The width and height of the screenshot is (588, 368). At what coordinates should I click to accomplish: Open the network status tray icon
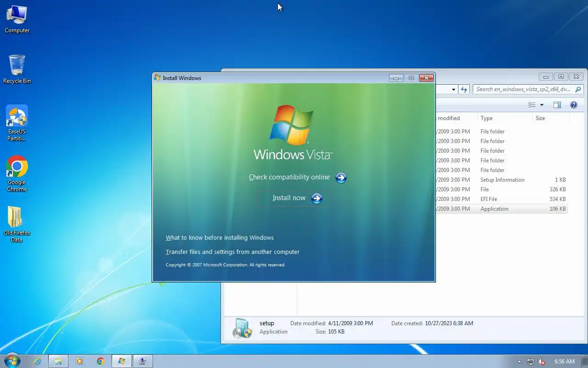(x=531, y=362)
